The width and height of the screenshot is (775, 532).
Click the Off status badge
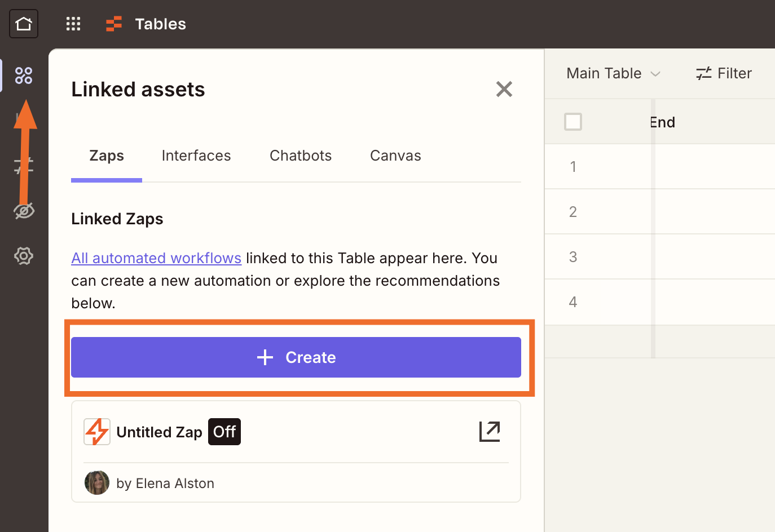tap(224, 432)
